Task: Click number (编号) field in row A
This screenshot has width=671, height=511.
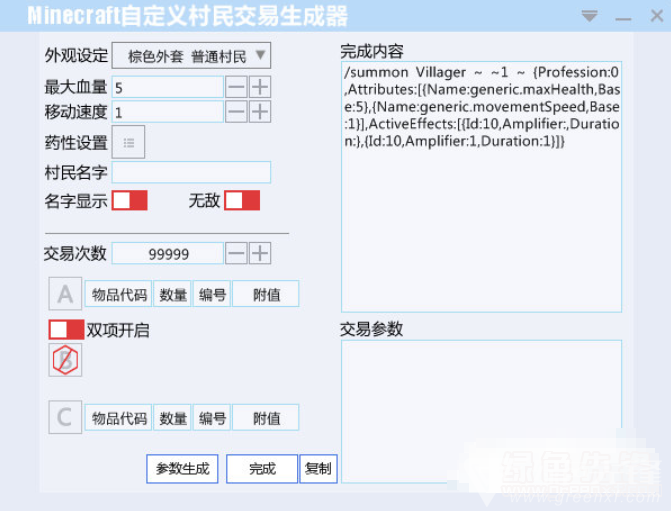Action: pos(212,294)
